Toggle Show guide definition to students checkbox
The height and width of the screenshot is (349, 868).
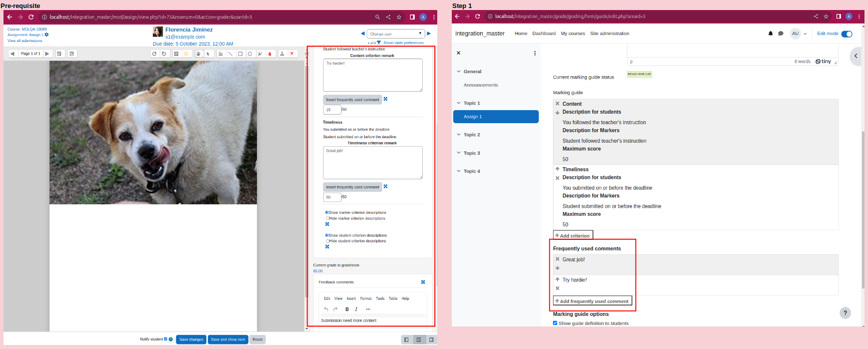[555, 323]
